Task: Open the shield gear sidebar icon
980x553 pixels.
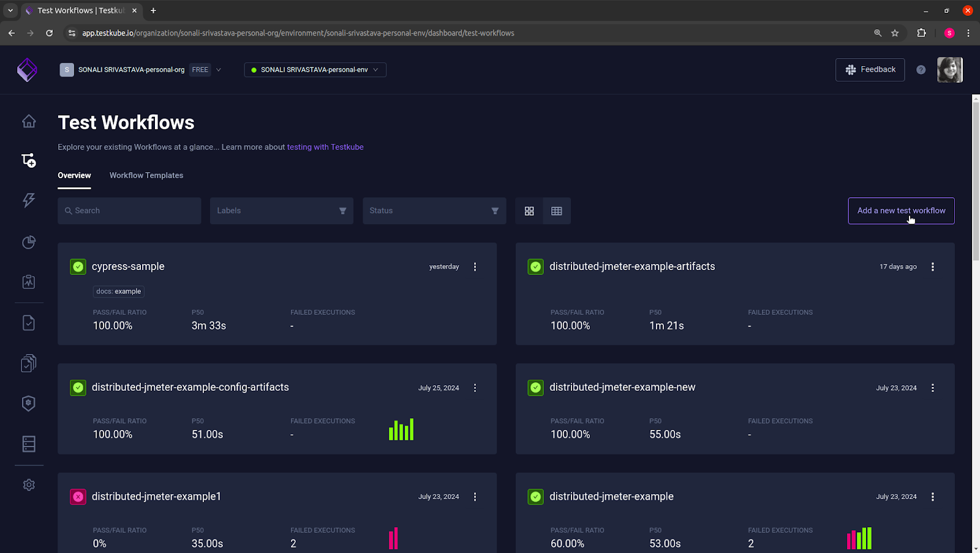Action: tap(29, 403)
